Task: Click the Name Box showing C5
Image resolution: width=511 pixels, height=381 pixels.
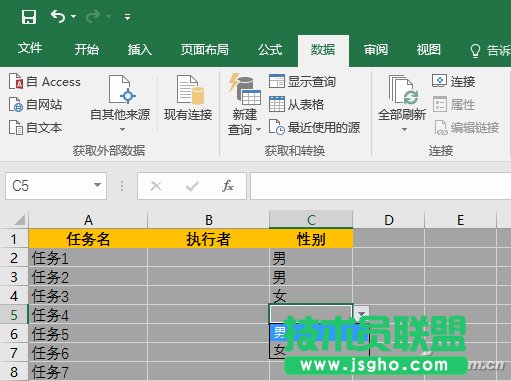Action: [x=48, y=186]
